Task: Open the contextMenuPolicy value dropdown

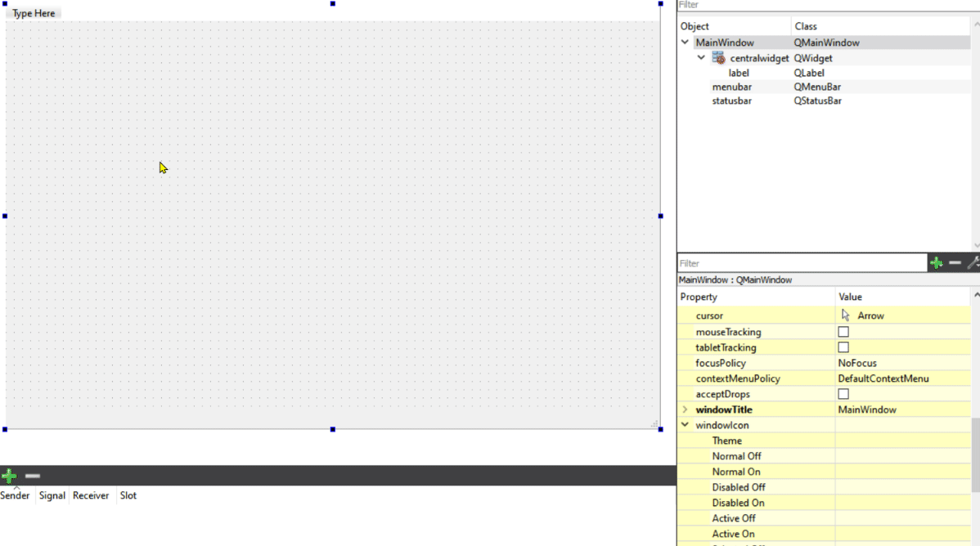Action: [x=900, y=378]
